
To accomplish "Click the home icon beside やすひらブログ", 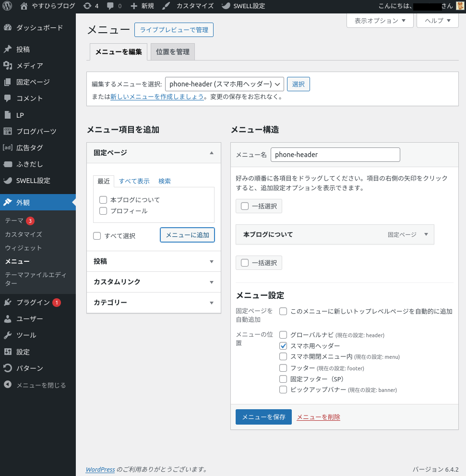I will [x=24, y=6].
